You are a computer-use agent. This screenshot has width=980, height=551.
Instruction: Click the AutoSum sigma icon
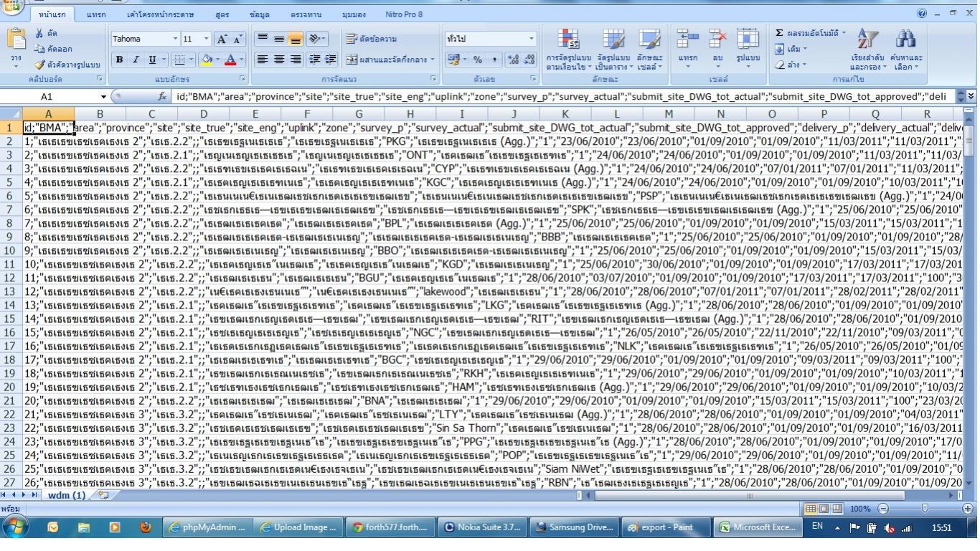click(x=780, y=33)
